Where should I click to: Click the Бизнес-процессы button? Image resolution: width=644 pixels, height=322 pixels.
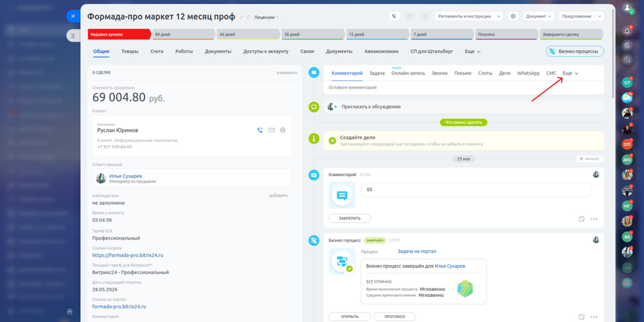click(x=575, y=51)
